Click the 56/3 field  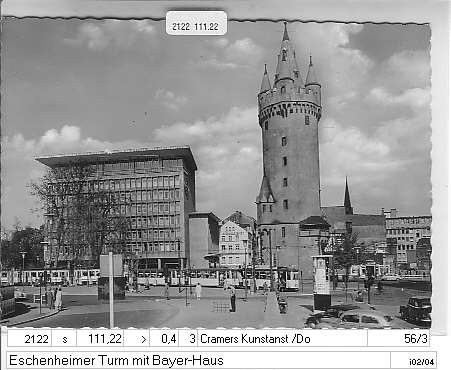point(398,339)
